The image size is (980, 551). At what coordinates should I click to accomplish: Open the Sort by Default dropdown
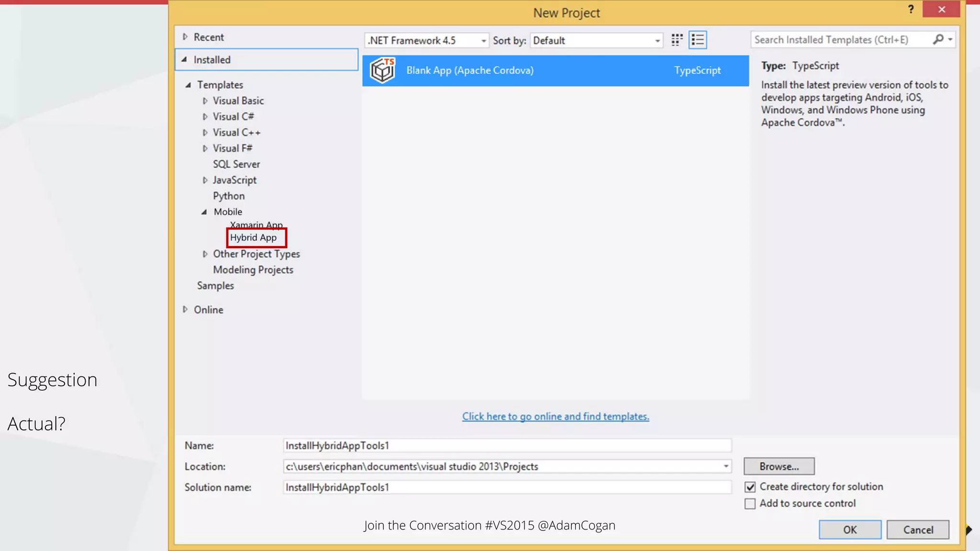click(x=657, y=41)
